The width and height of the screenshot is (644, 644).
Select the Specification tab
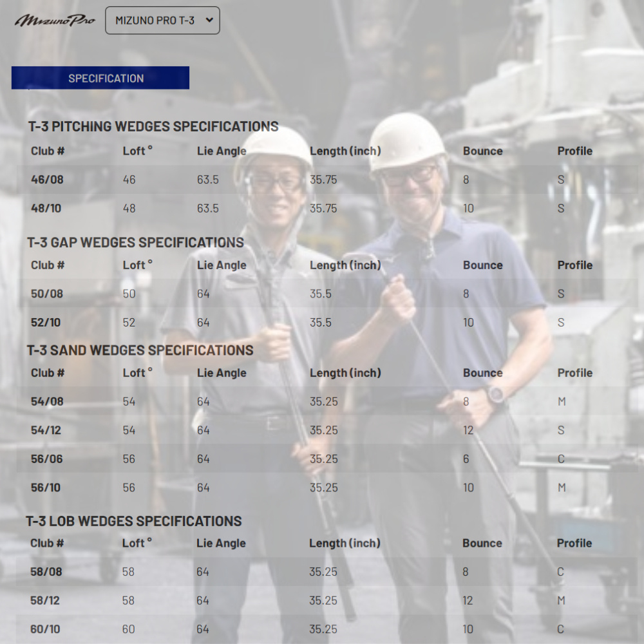tap(100, 78)
